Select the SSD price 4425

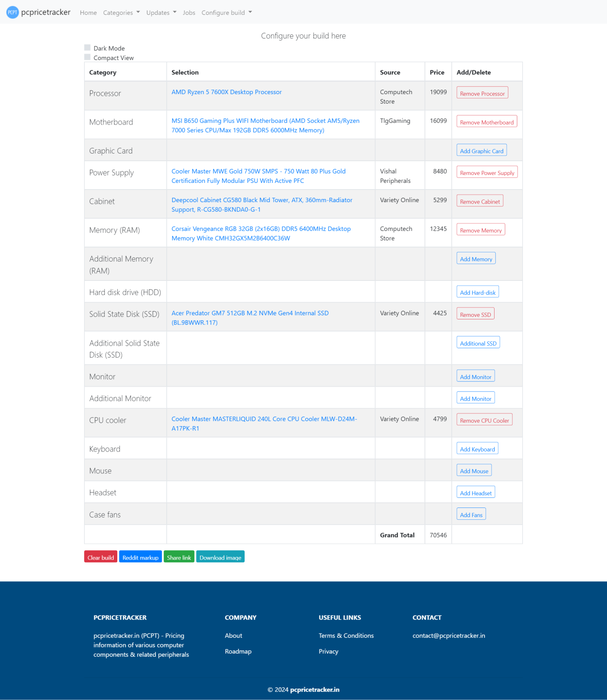coord(440,313)
